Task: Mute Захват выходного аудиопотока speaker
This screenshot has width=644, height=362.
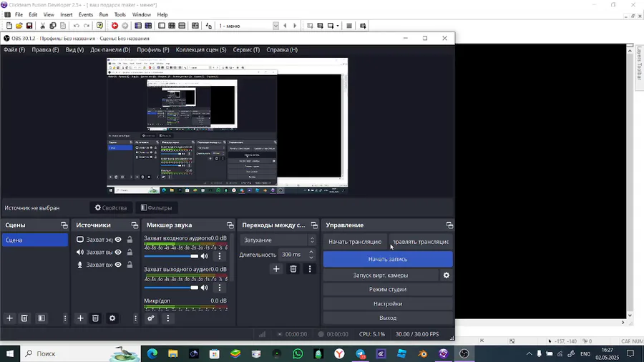Action: 204,288
